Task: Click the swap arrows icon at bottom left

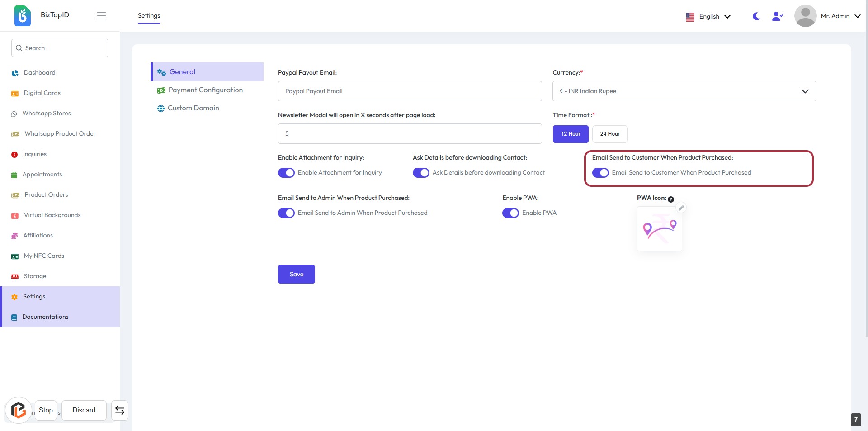Action: pos(120,410)
